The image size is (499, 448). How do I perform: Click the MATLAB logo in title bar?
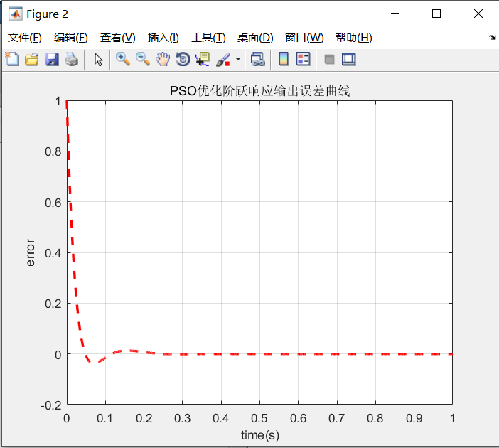[x=15, y=14]
